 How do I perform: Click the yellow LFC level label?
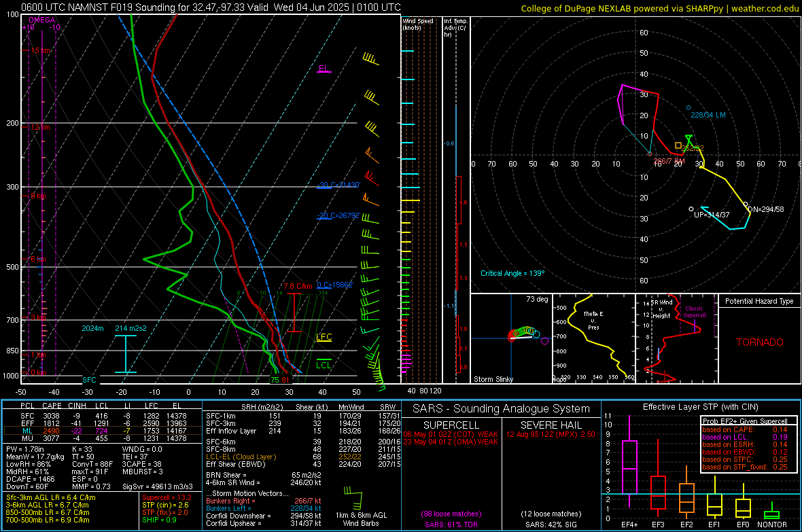click(x=324, y=336)
